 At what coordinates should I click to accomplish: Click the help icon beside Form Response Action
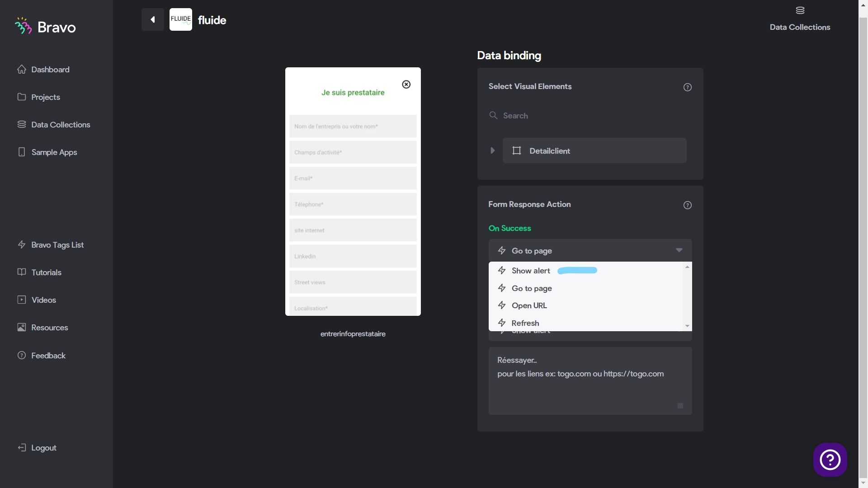(x=687, y=205)
